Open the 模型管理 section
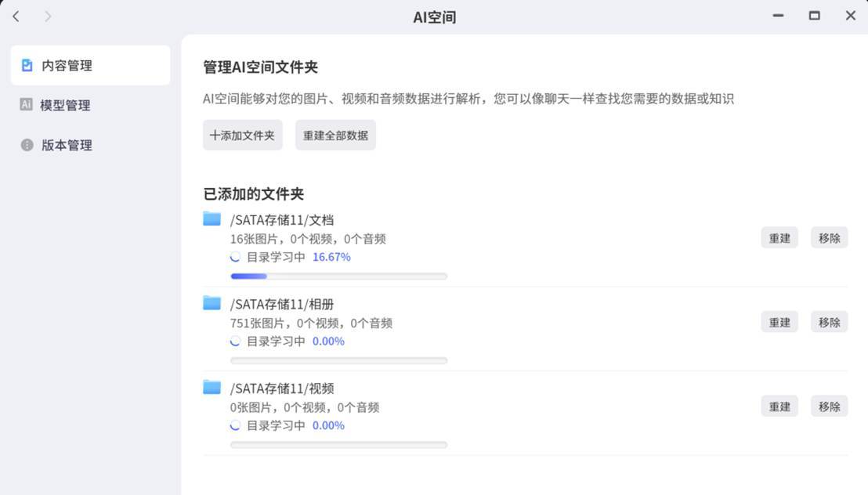The height and width of the screenshot is (495, 868). point(66,105)
